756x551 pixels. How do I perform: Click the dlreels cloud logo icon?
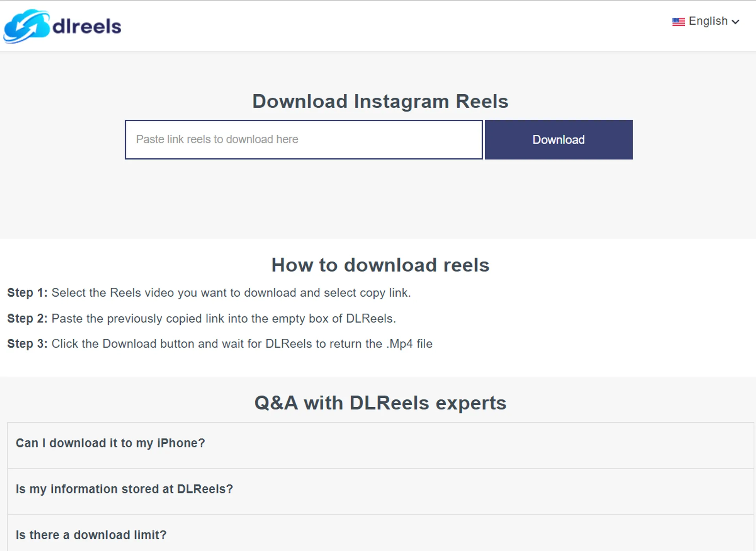(27, 26)
